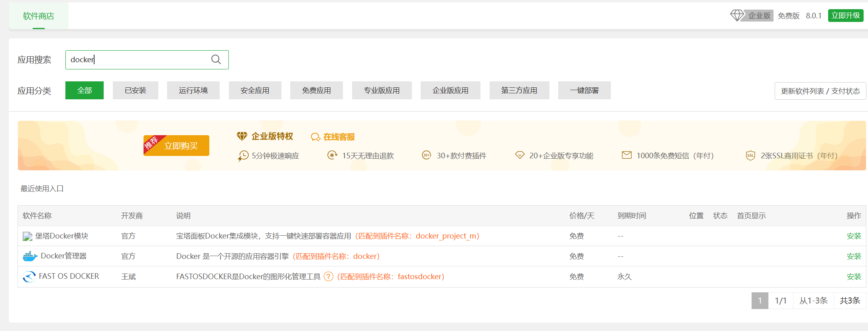Viewport: 868px width, 331px height.
Task: Click the version number 8.0.1
Action: (814, 16)
